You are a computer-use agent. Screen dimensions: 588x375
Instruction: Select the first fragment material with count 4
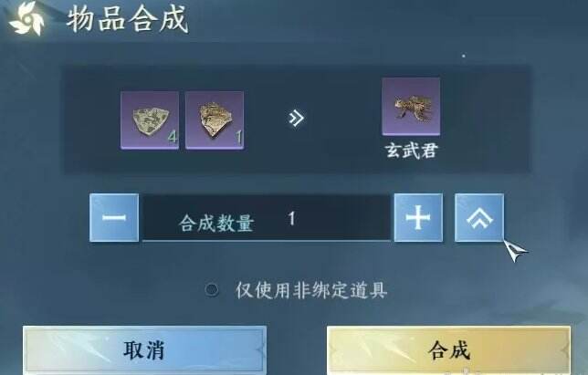tap(150, 120)
